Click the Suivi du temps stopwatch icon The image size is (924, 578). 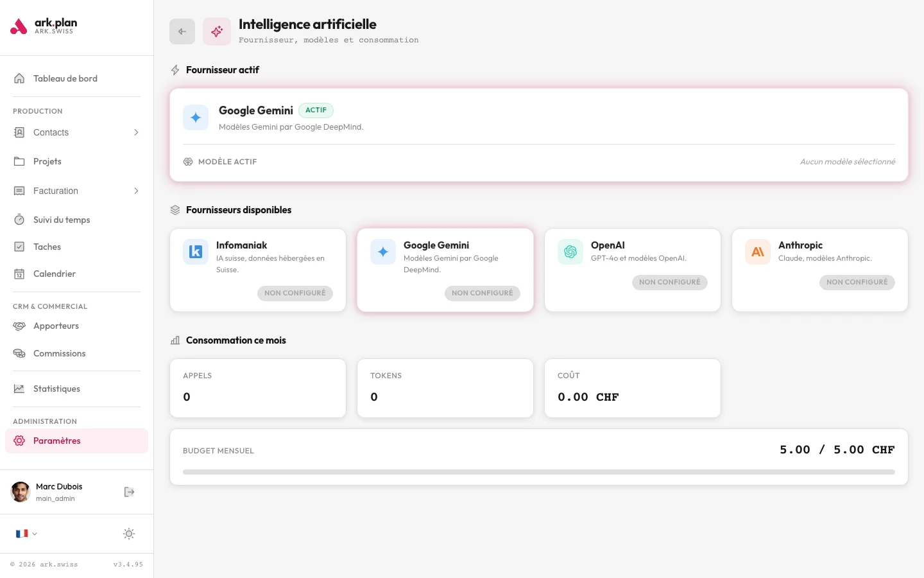19,220
